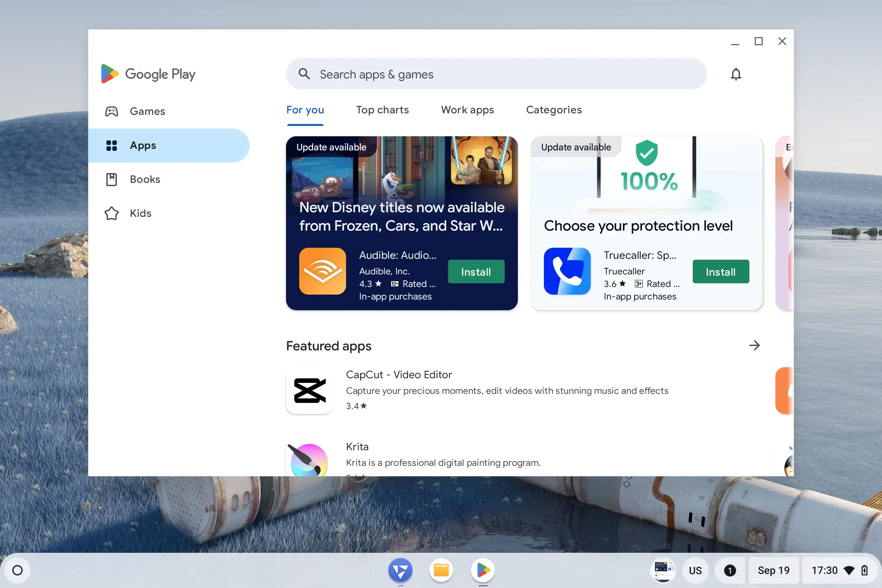Open the Sep 19 calendar date
Viewport: 882px width, 588px height.
coord(773,570)
